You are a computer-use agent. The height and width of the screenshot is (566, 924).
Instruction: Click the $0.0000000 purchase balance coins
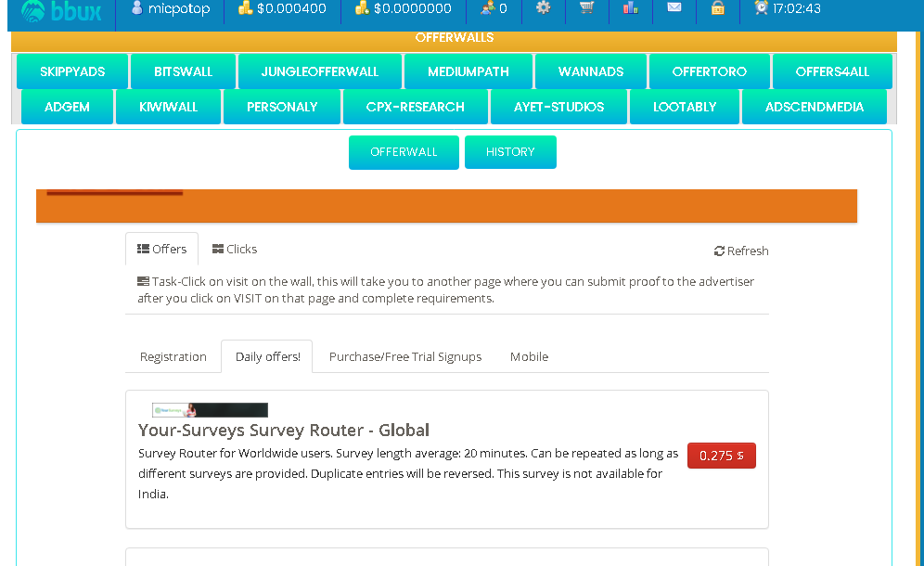403,9
